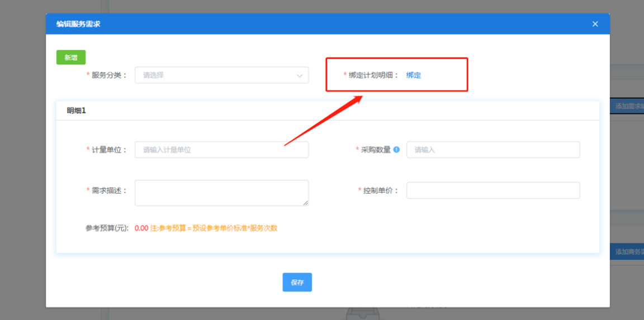Image resolution: width=644 pixels, height=320 pixels.
Task: Click the 明细1 section header
Action: tap(77, 111)
